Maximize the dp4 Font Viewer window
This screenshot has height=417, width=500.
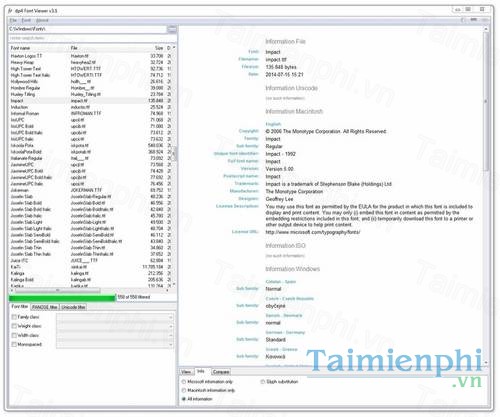pyautogui.click(x=468, y=9)
